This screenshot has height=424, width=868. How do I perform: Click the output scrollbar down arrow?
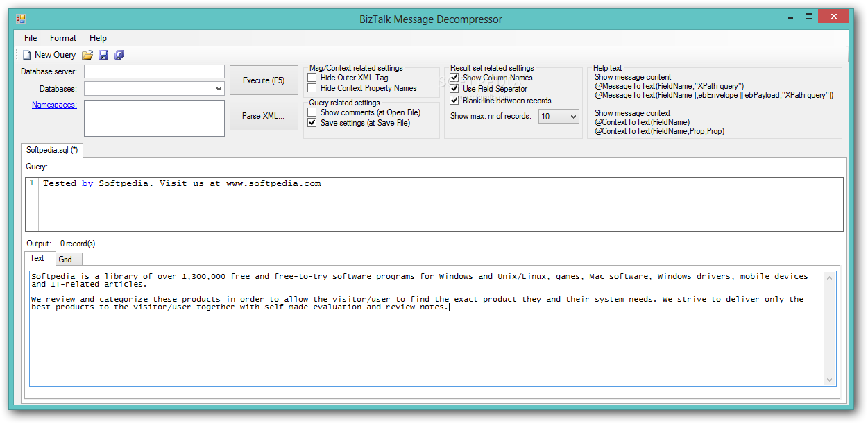[x=830, y=380]
